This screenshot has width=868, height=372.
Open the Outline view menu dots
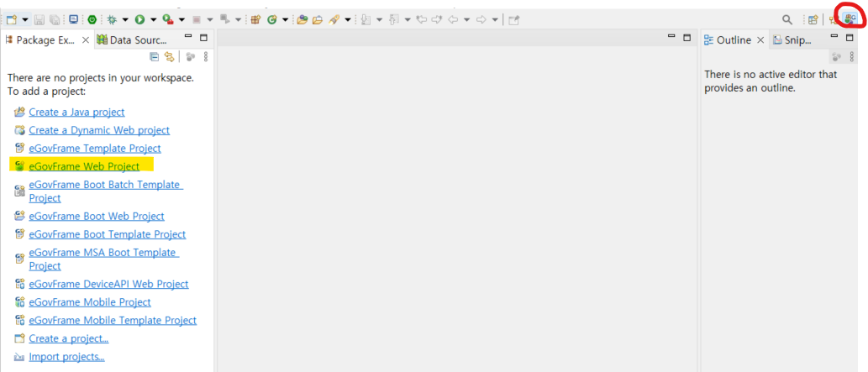point(852,56)
